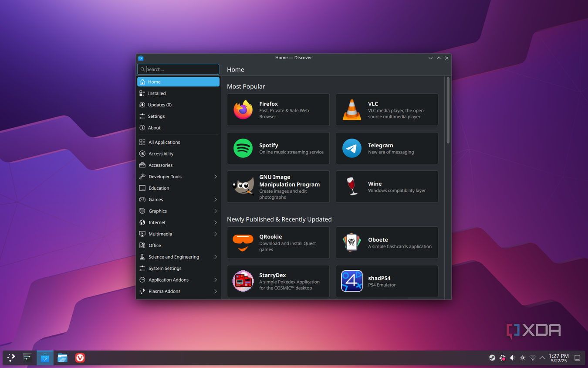588x368 pixels.
Task: Open Discover Settings in the sidebar
Action: (x=178, y=116)
